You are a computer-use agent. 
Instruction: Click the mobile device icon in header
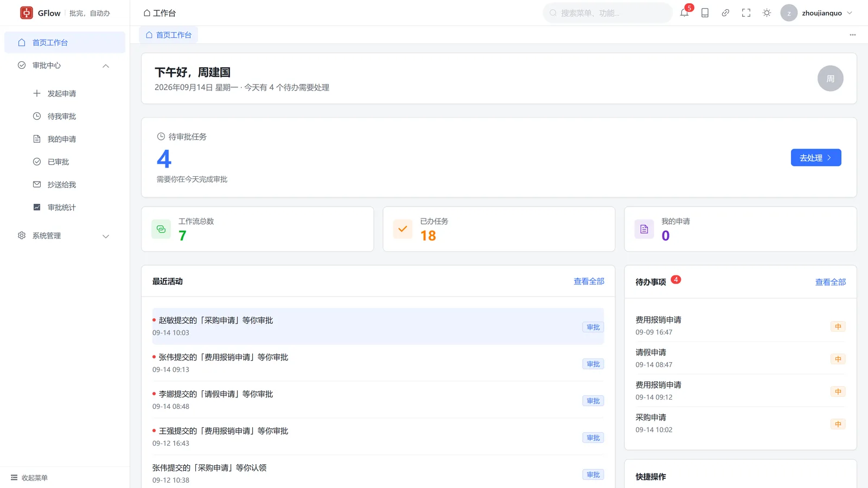[705, 13]
